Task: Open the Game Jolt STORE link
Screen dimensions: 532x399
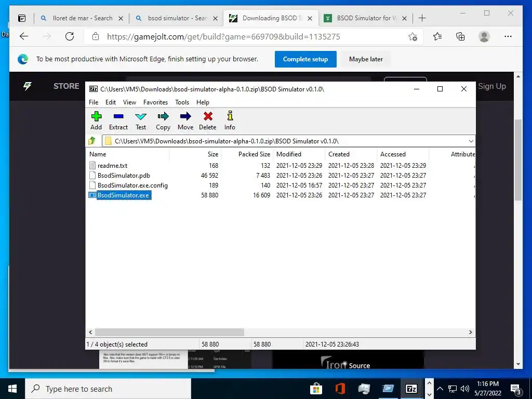Action: [x=66, y=86]
